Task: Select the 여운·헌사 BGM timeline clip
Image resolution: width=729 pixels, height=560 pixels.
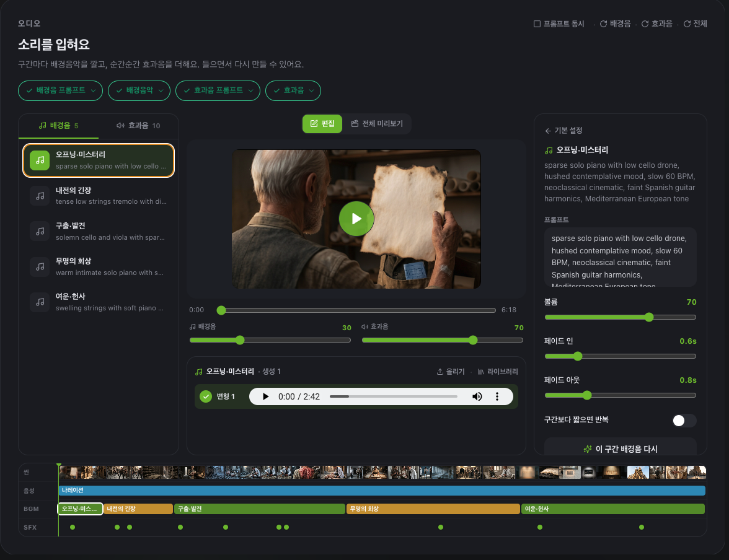Action: tap(612, 509)
